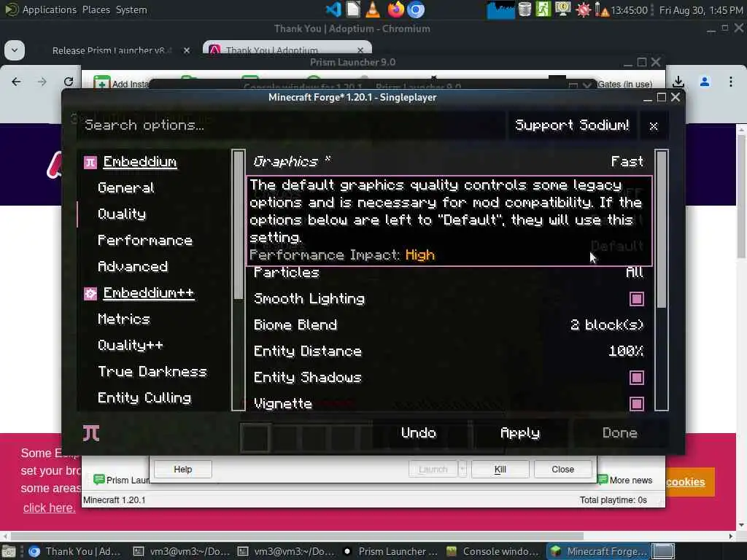Open the Performance options page
The image size is (747, 560).
pyautogui.click(x=145, y=241)
